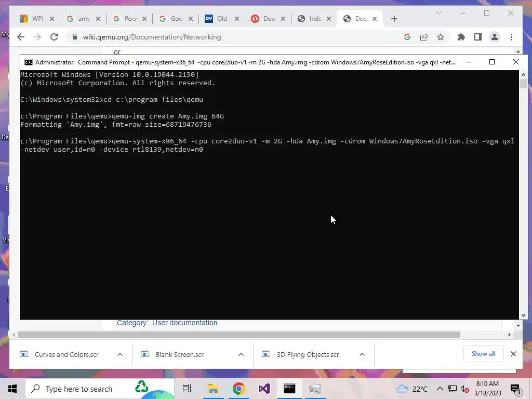Show hidden system tray icons
The height and width of the screenshot is (399, 532).
click(440, 389)
